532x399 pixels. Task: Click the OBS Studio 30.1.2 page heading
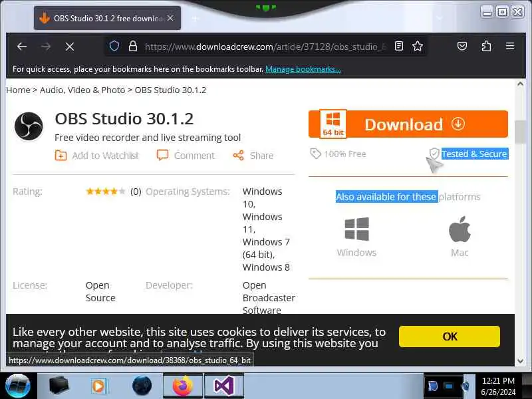[124, 119]
